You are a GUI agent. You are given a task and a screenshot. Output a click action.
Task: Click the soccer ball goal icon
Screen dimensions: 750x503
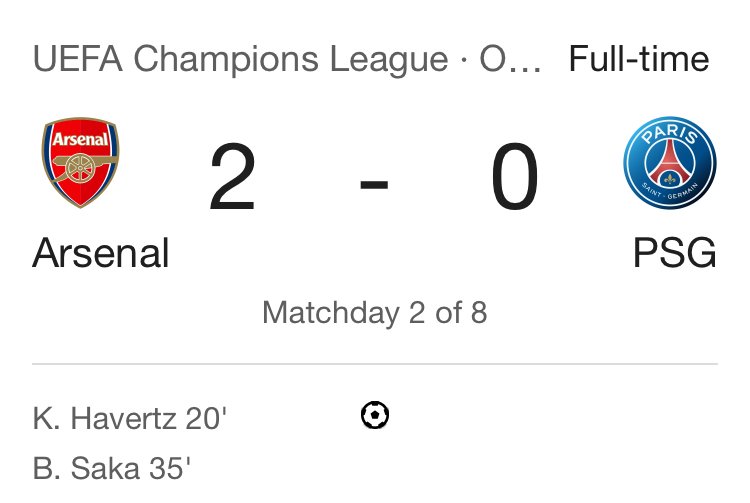pos(375,415)
